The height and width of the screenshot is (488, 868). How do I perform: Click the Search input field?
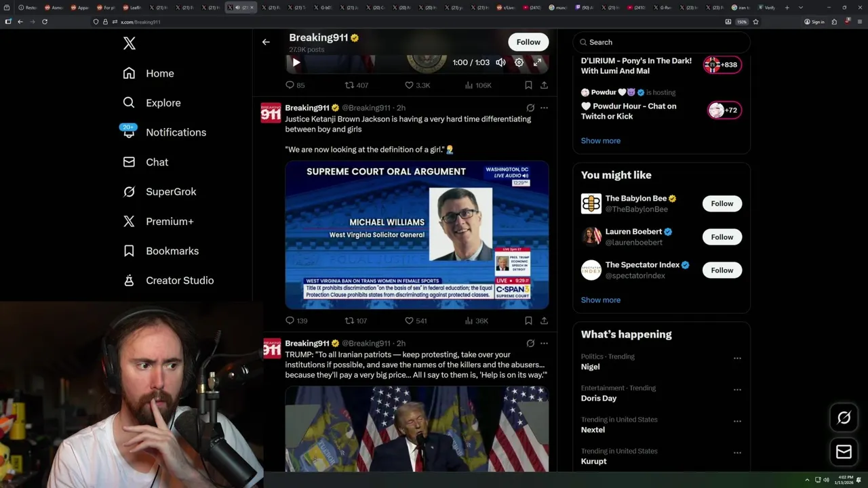pos(661,42)
